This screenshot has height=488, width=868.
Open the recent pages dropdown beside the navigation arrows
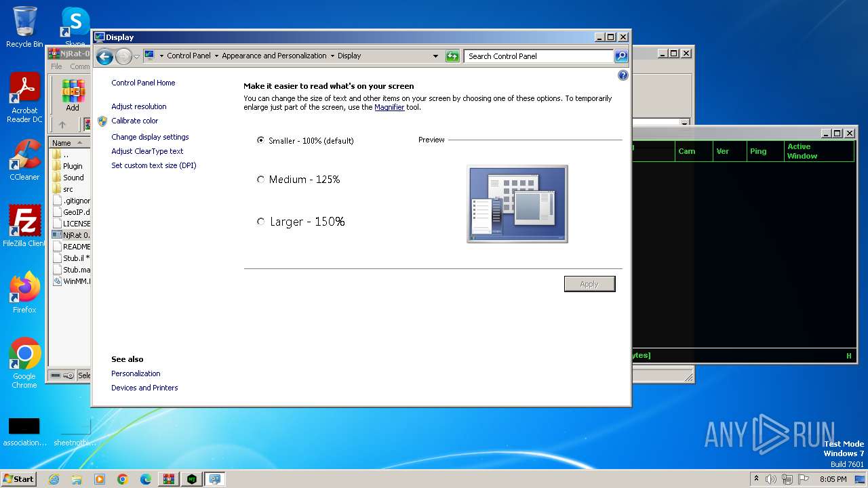click(136, 56)
